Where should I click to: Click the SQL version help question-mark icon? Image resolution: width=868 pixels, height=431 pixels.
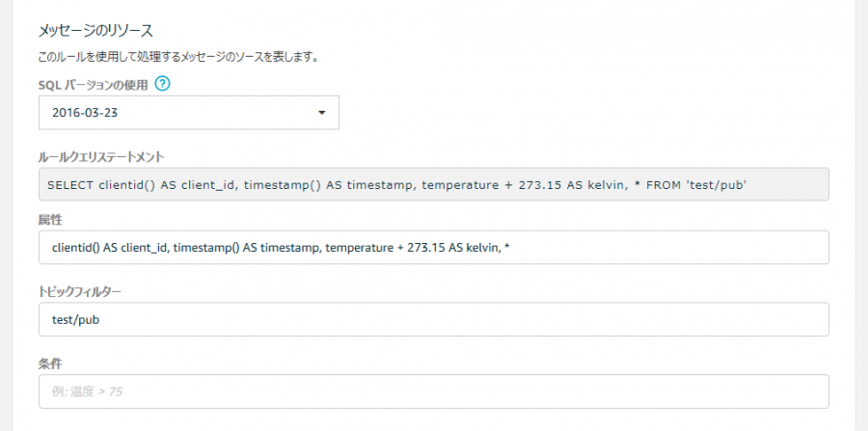162,84
